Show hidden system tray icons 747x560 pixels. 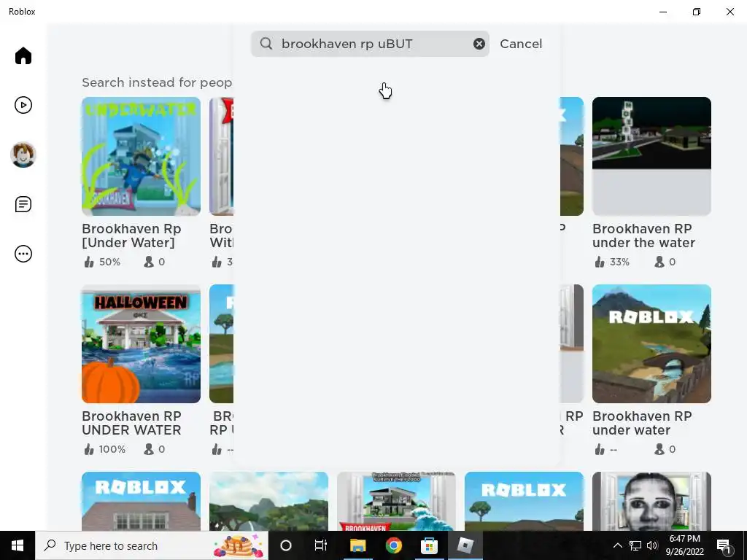[x=617, y=545]
